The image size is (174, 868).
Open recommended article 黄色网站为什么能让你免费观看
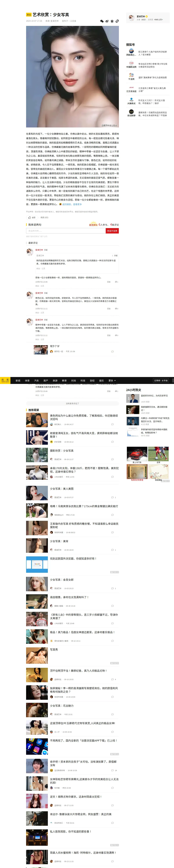click(84, 417)
